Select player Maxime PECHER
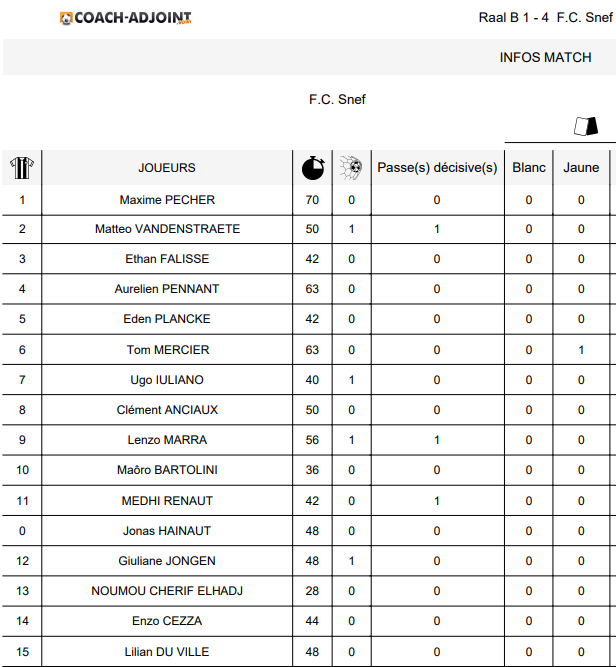The width and height of the screenshot is (616, 667). pos(167,200)
